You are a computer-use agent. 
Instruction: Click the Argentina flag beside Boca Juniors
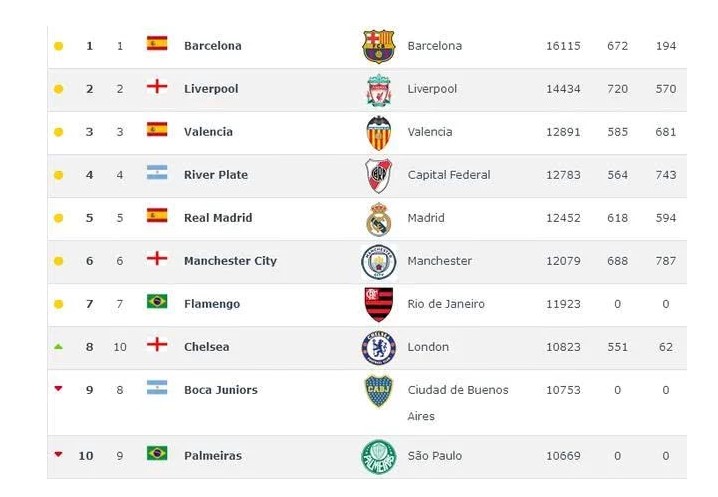point(157,388)
